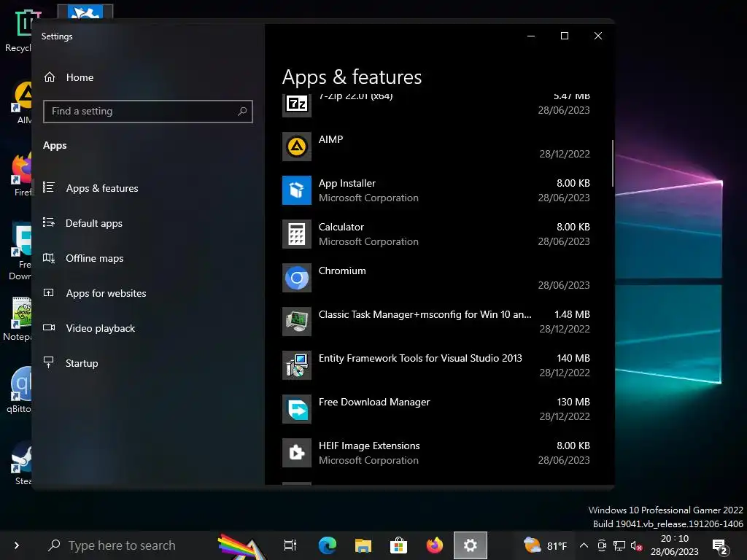Screen dimensions: 747x560
Task: Click the Home house icon
Action: [50, 77]
